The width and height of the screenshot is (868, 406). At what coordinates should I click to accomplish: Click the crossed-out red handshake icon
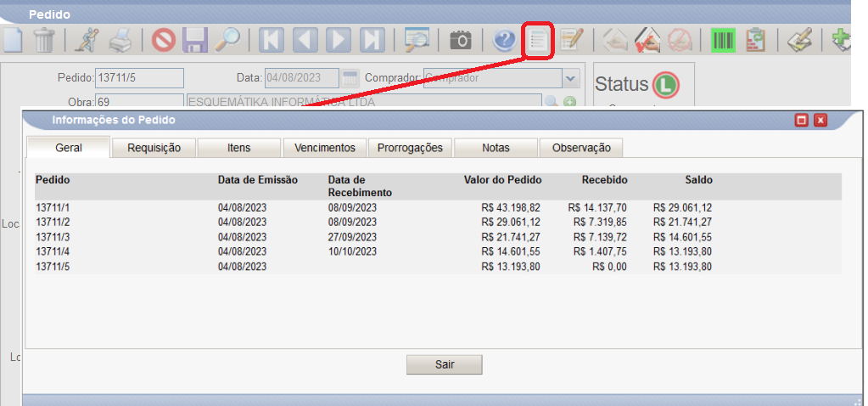[x=680, y=41]
